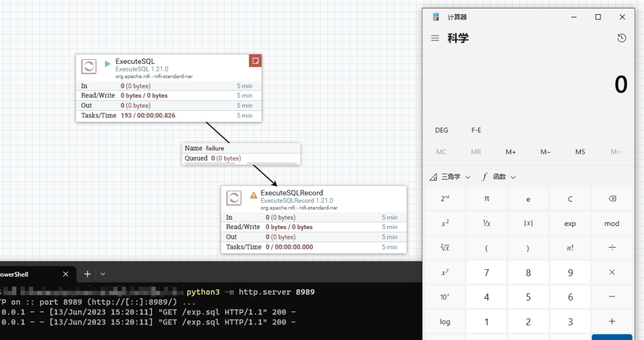This screenshot has height=340, width=644.
Task: Click the exp button
Action: pyautogui.click(x=570, y=223)
